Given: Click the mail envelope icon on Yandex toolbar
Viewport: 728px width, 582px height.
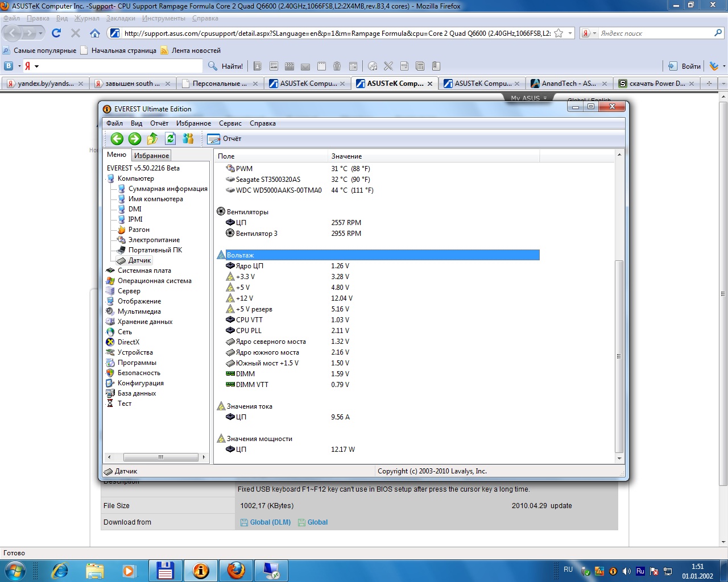Looking at the screenshot, I should 305,66.
